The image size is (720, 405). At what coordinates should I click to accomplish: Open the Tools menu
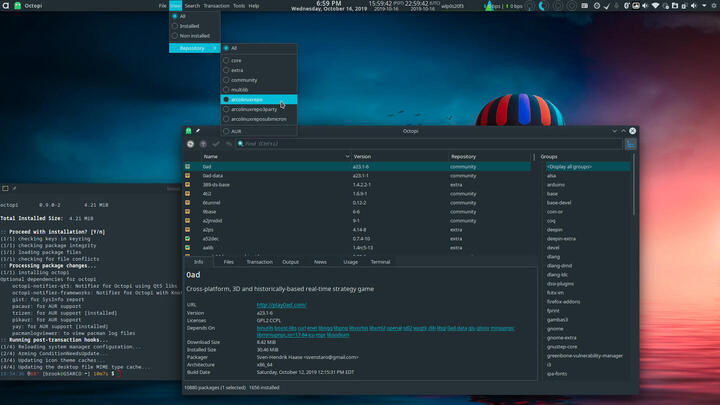point(239,6)
